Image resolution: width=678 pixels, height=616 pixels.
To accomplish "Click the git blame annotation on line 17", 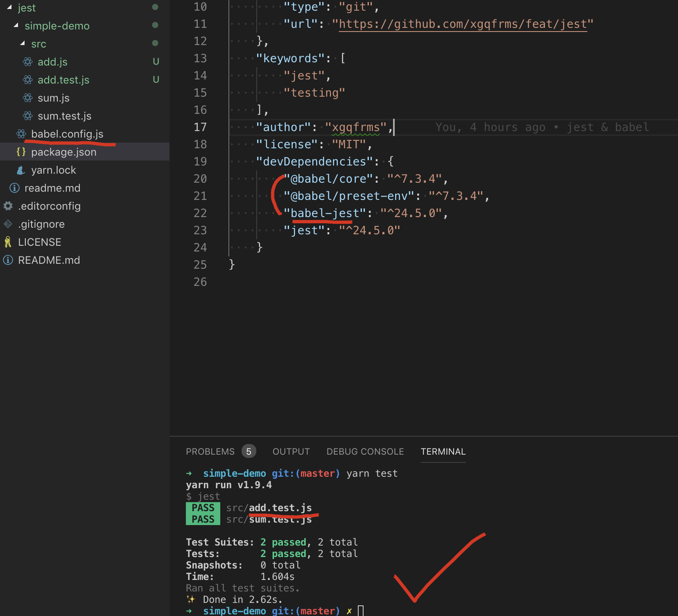I will (542, 127).
